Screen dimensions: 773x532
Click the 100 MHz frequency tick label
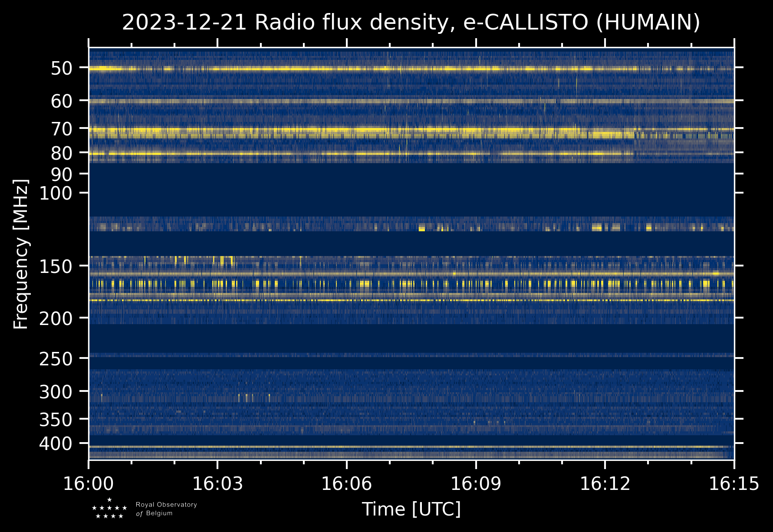pyautogui.click(x=56, y=194)
